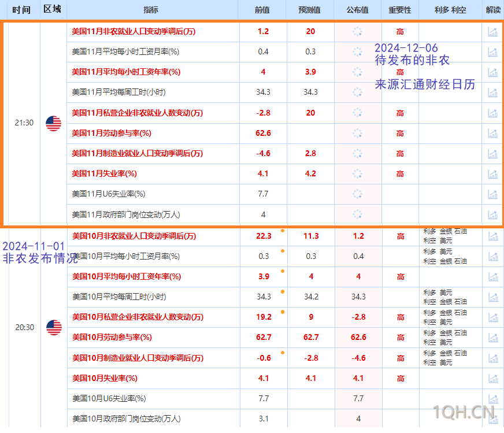The image size is (504, 433).
Task: Click forecast value 11.3 for 美国10月非农就业人口
Action: [311, 236]
